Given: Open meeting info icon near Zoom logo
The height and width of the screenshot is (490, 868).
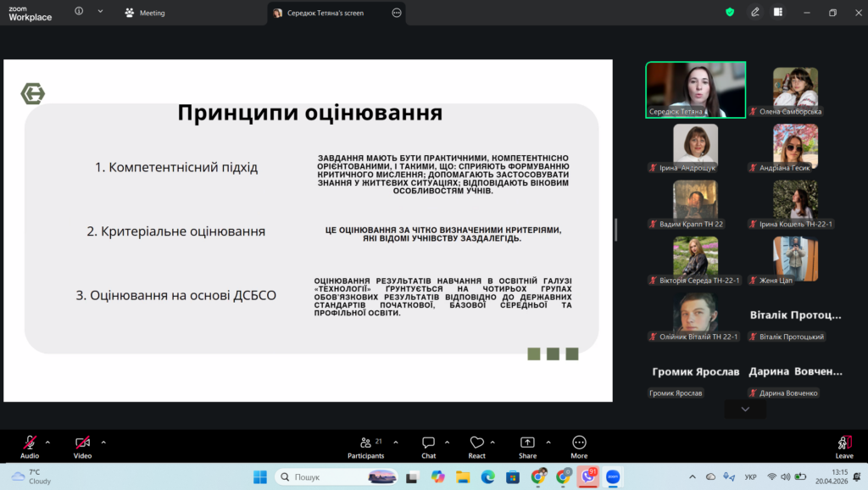Looking at the screenshot, I should point(79,12).
